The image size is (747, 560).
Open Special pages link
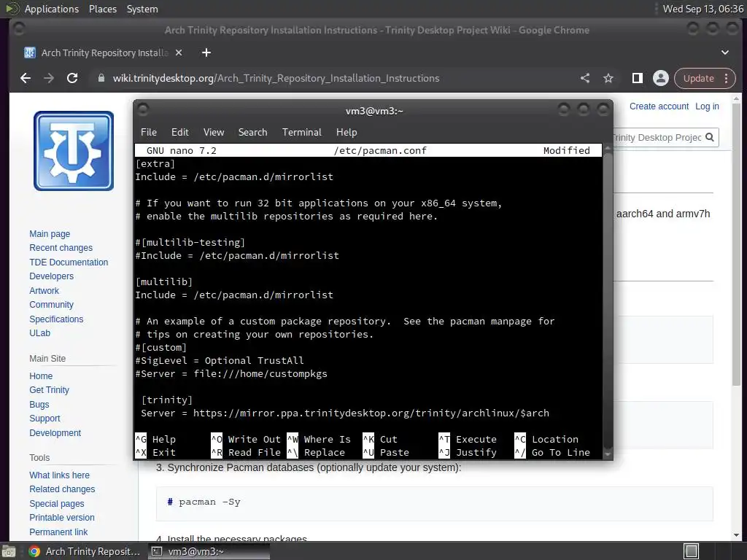57,503
